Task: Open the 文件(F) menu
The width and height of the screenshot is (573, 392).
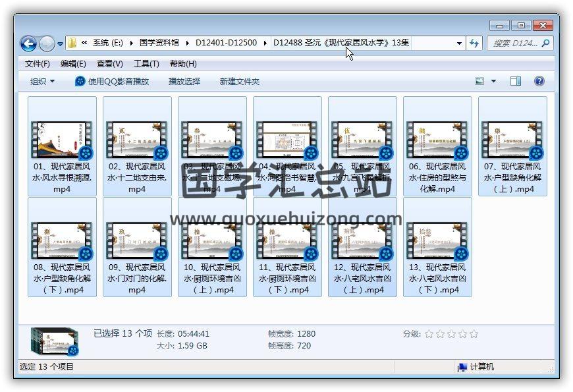Action: point(38,64)
